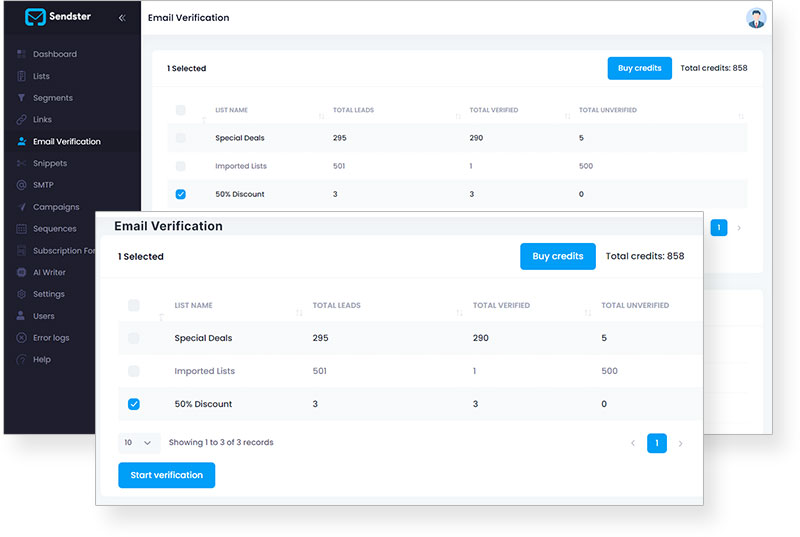The height and width of the screenshot is (537, 800).
Task: Click the Campaigns icon in sidebar
Action: pyautogui.click(x=21, y=207)
